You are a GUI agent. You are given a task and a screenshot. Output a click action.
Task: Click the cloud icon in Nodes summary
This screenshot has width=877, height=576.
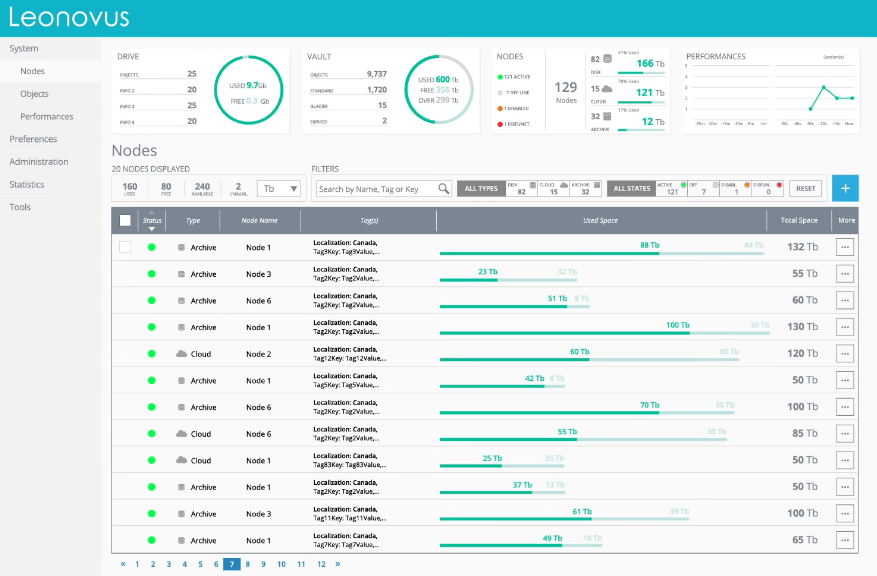tap(606, 89)
